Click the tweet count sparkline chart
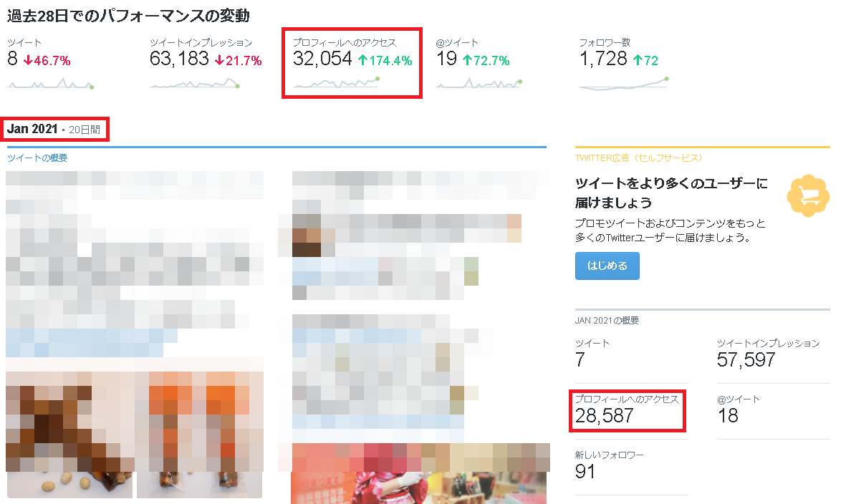 (51, 84)
